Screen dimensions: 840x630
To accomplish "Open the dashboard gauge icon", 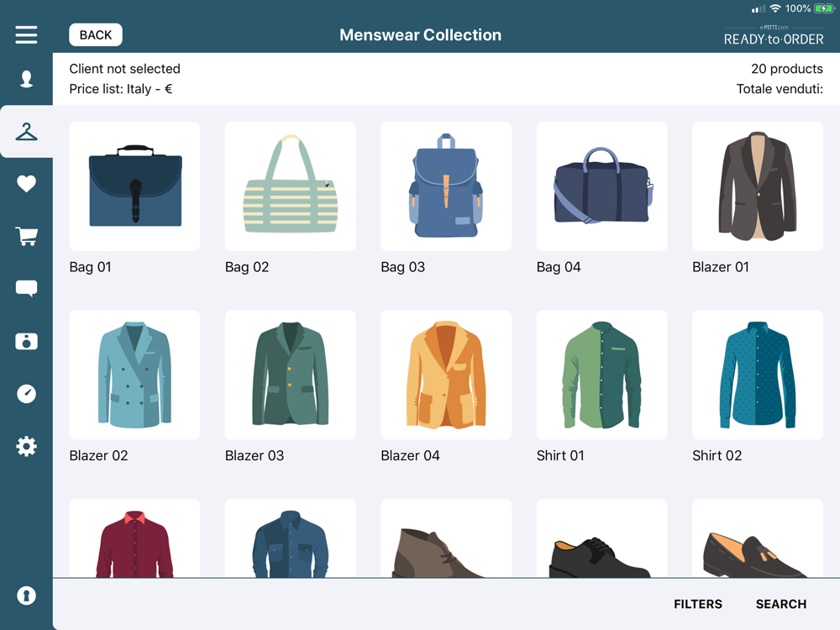I will point(26,394).
